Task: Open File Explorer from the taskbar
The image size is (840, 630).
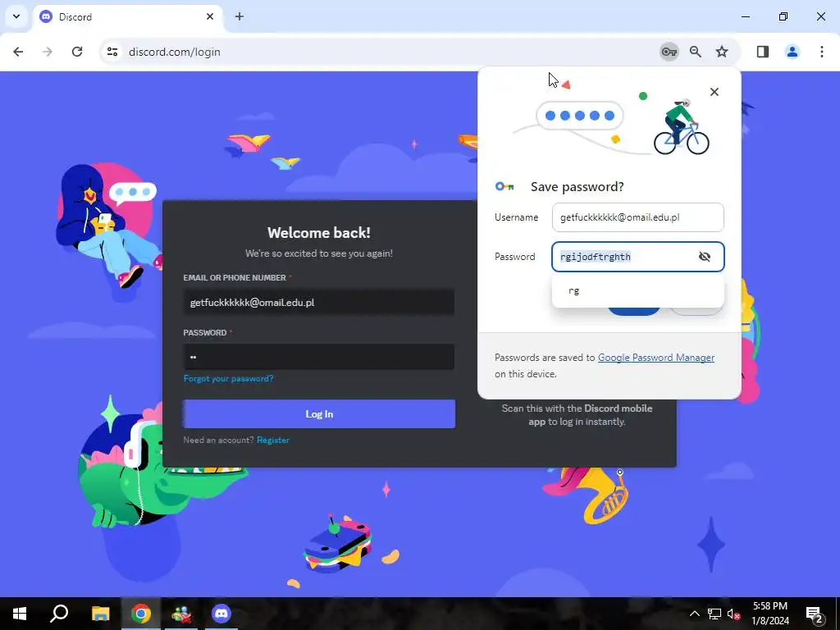Action: coord(100,614)
